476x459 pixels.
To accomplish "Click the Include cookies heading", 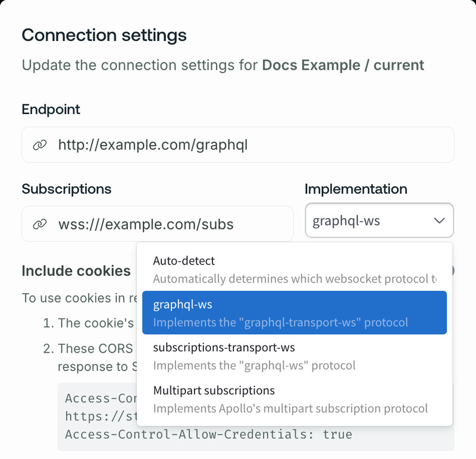I will pos(76,271).
